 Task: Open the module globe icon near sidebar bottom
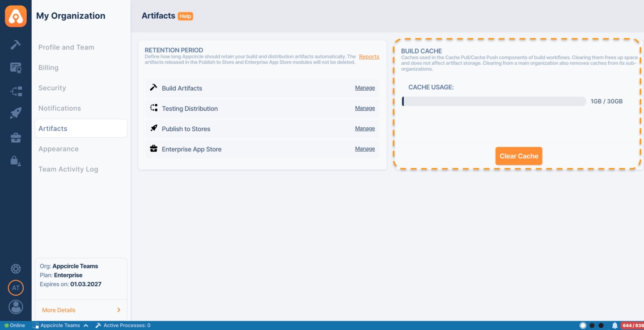[16, 268]
